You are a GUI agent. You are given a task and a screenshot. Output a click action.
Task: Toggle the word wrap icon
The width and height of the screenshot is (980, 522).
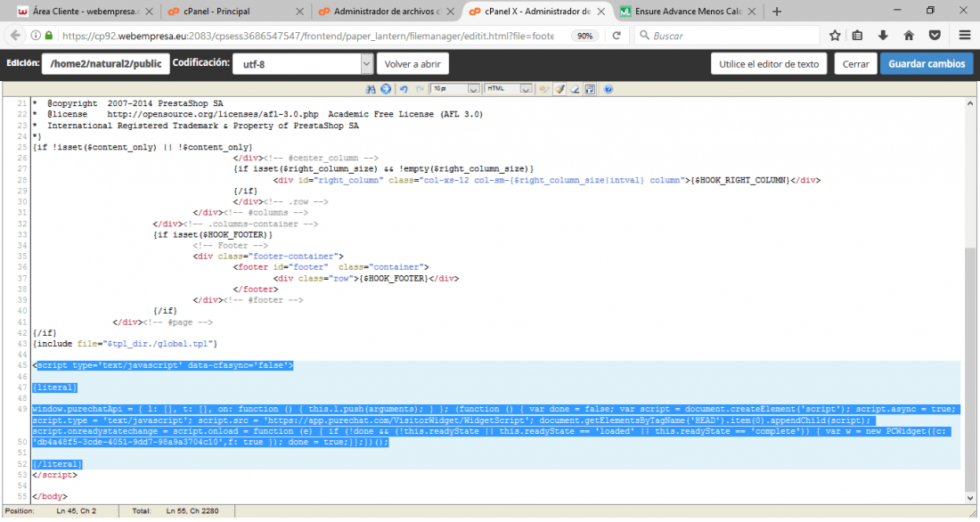[590, 89]
